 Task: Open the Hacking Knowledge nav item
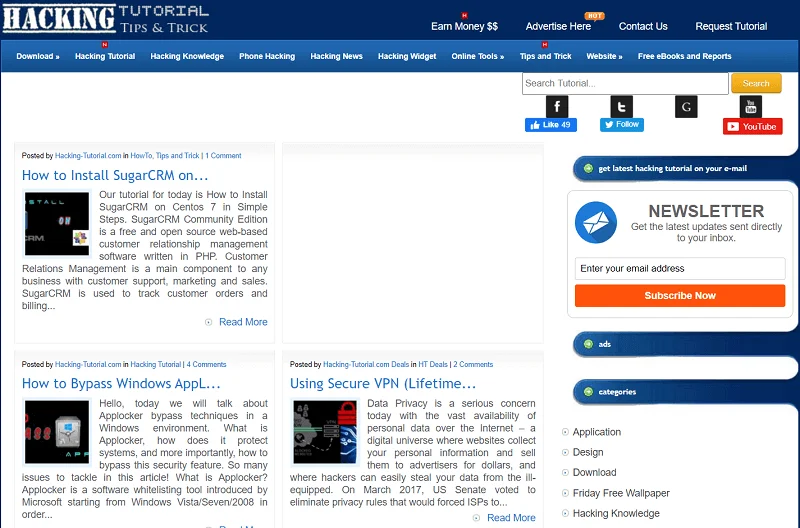coord(187,56)
